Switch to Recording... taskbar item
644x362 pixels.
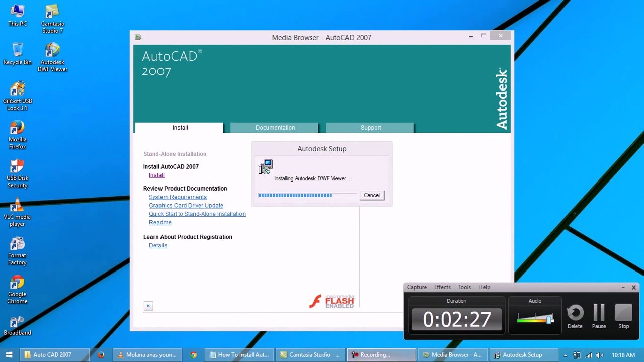pos(382,354)
